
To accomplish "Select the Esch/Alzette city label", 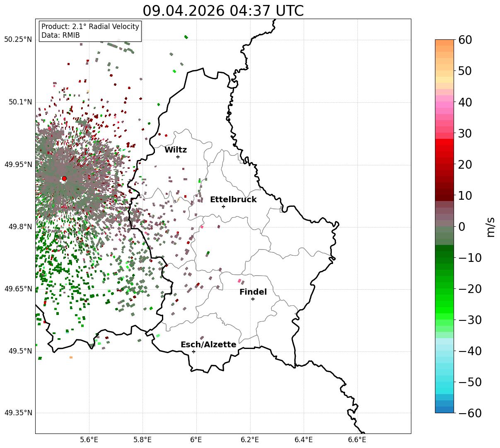I will click(208, 344).
